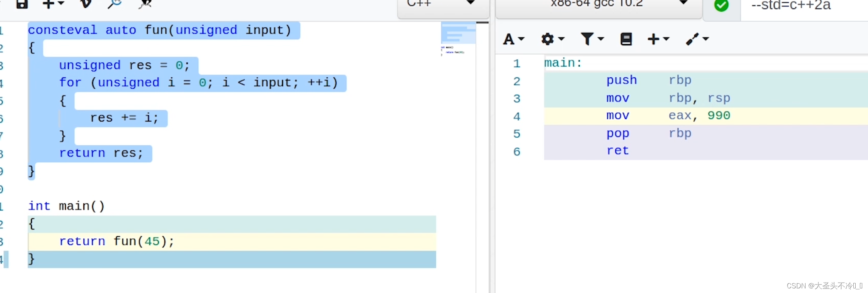Click the save floppy-disk icon in editor toolbar
Image resolution: width=868 pixels, height=293 pixels.
[x=22, y=4]
